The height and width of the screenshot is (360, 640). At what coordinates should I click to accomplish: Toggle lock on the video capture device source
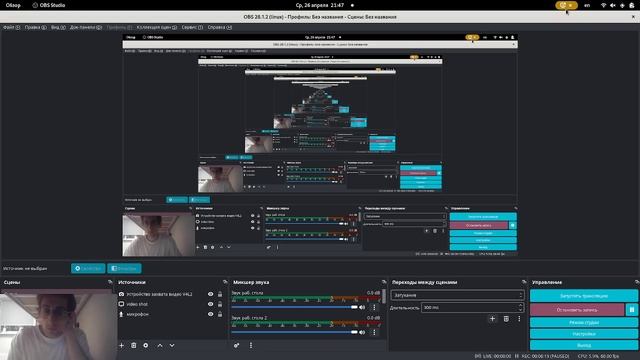(220, 294)
